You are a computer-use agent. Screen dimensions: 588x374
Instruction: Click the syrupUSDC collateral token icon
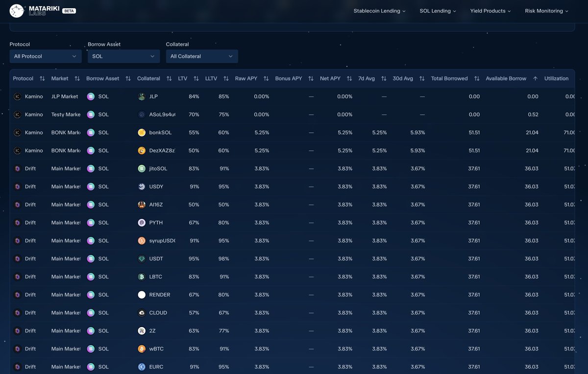click(142, 241)
